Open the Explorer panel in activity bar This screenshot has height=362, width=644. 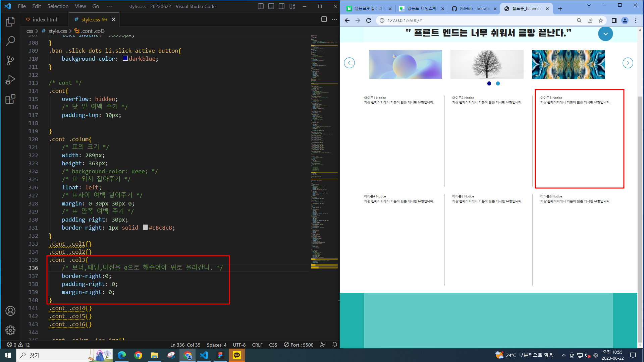click(10, 22)
